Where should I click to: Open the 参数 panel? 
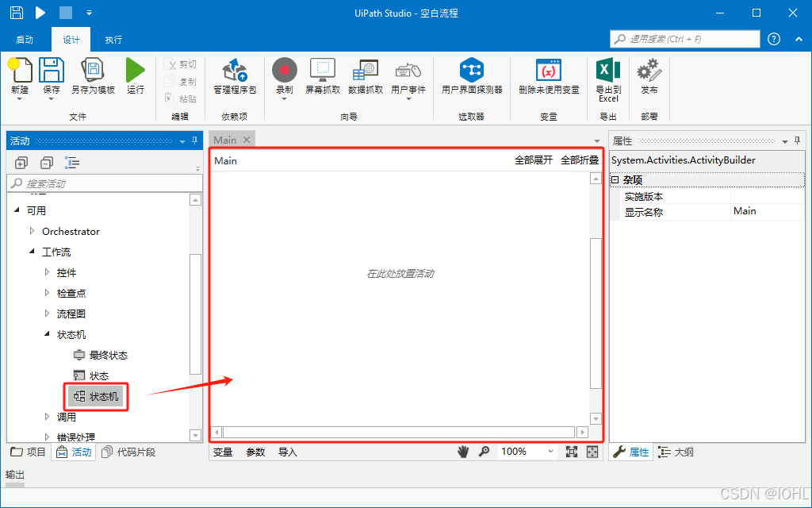tap(255, 452)
